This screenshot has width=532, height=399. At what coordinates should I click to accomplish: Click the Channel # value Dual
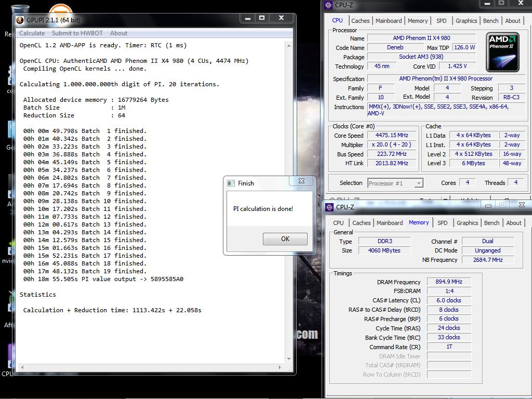487,241
